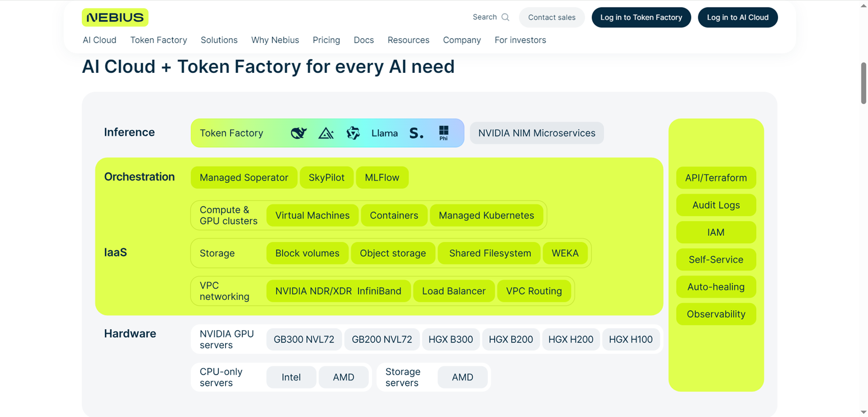Select AMD under CPU-only servers

(x=344, y=377)
